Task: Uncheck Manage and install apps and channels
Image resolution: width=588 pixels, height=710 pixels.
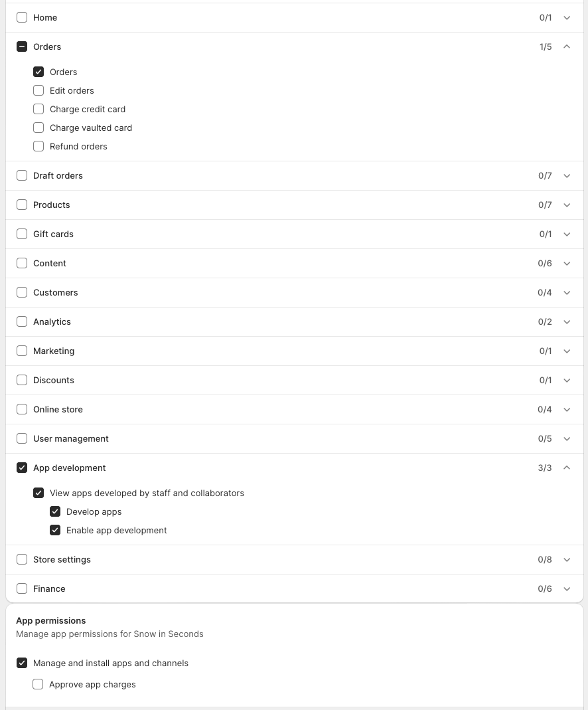Action: tap(22, 663)
